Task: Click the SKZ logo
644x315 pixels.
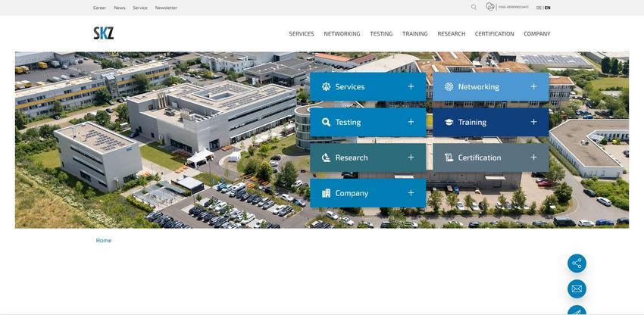Action: tap(103, 33)
